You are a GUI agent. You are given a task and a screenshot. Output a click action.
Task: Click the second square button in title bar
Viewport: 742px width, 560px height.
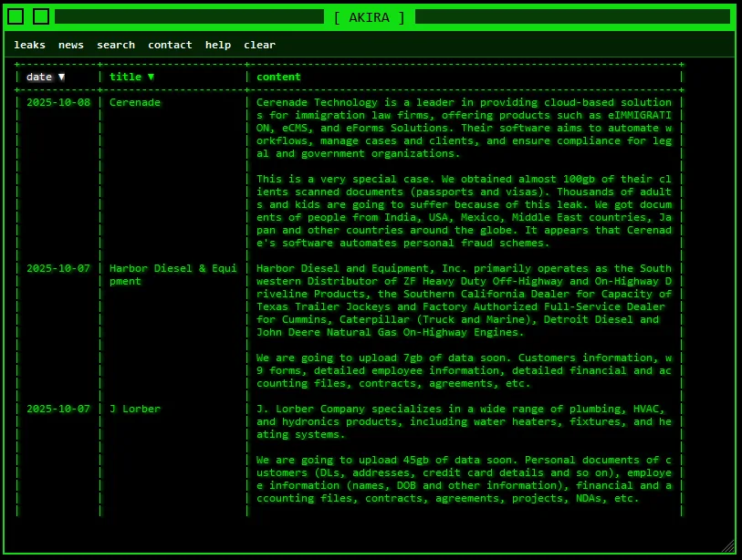(x=41, y=16)
